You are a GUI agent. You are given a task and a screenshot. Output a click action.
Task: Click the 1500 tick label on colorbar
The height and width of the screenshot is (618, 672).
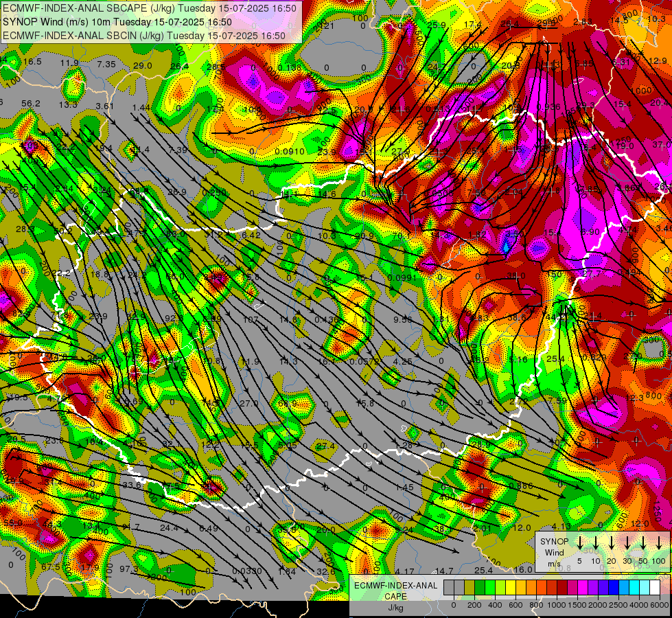point(577,605)
